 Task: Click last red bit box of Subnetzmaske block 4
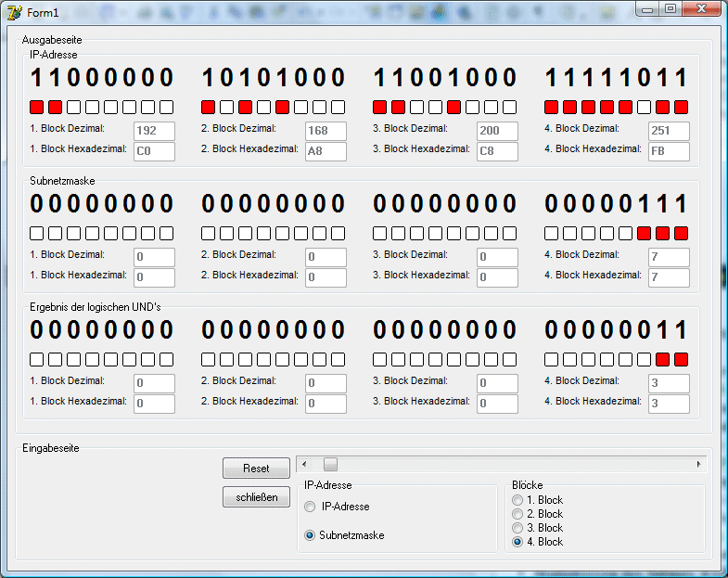point(681,233)
